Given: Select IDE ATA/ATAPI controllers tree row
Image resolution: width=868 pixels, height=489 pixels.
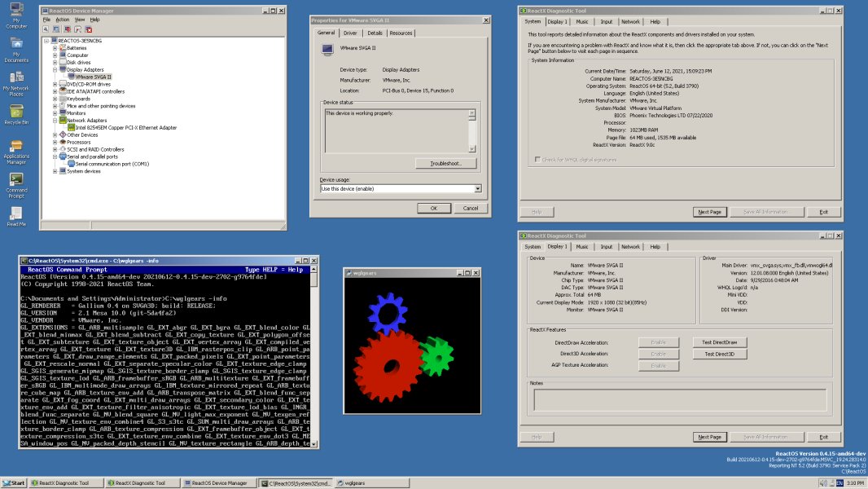Looking at the screenshot, I should pos(95,91).
